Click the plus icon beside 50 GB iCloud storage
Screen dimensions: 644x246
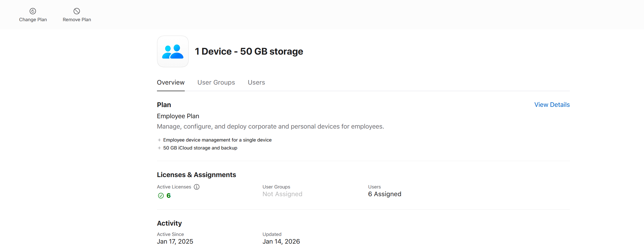point(159,148)
